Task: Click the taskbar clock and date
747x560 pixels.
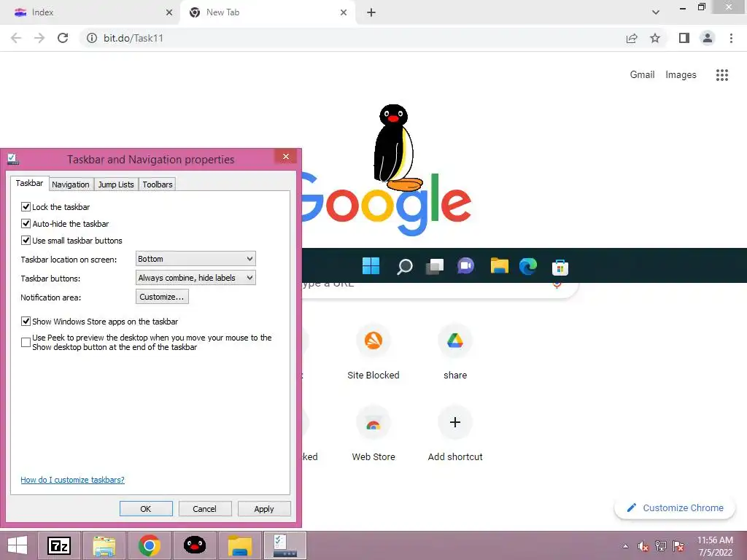Action: tap(715, 546)
